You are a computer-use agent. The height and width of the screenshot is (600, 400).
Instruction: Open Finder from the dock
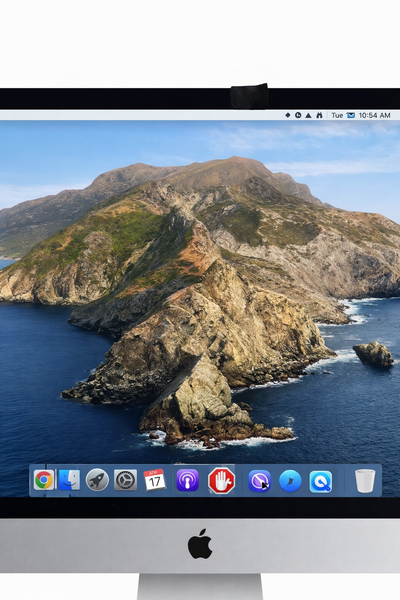pos(69,480)
